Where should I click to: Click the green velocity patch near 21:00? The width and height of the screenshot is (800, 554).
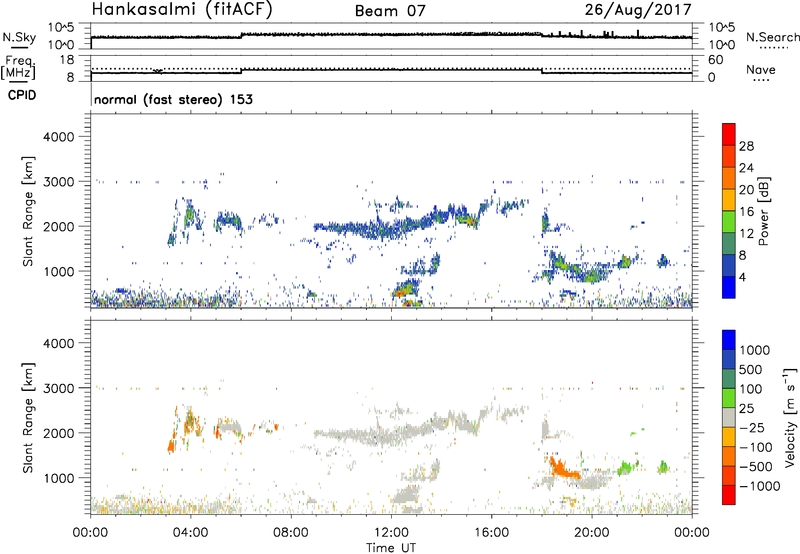(626, 468)
